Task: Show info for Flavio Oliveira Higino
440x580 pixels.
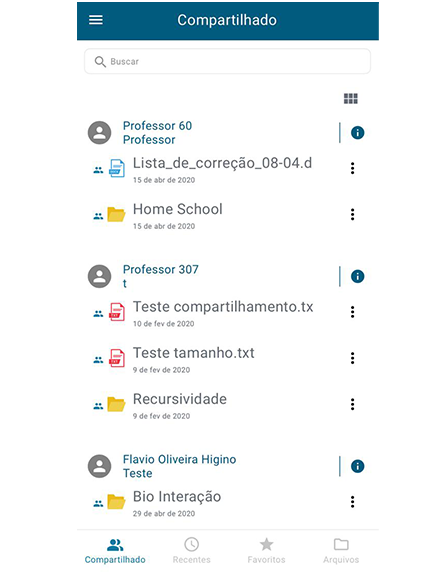Action: coord(357,466)
